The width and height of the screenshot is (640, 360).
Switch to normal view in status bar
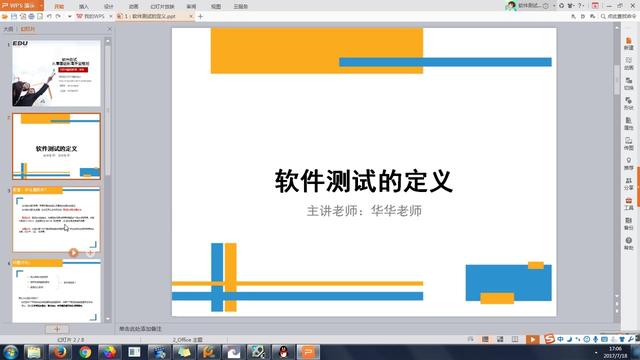485,339
